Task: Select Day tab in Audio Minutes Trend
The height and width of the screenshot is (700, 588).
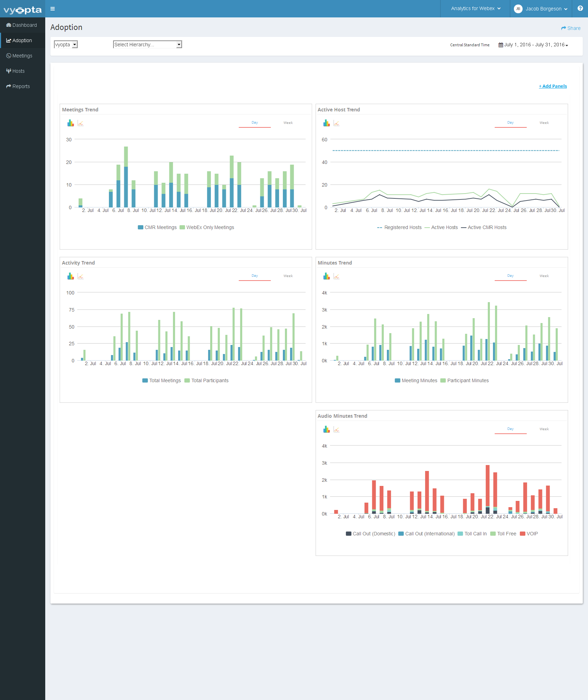Action: coord(510,429)
